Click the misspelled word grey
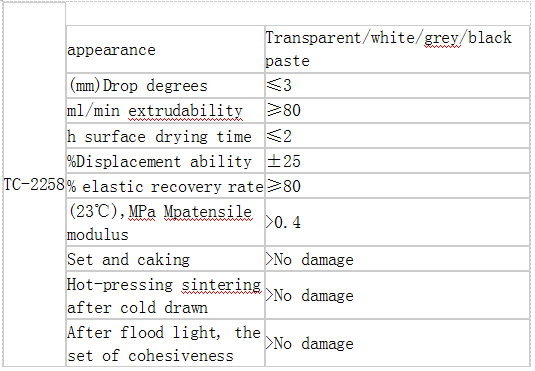Image resolution: width=535 pixels, height=371 pixels. point(442,38)
